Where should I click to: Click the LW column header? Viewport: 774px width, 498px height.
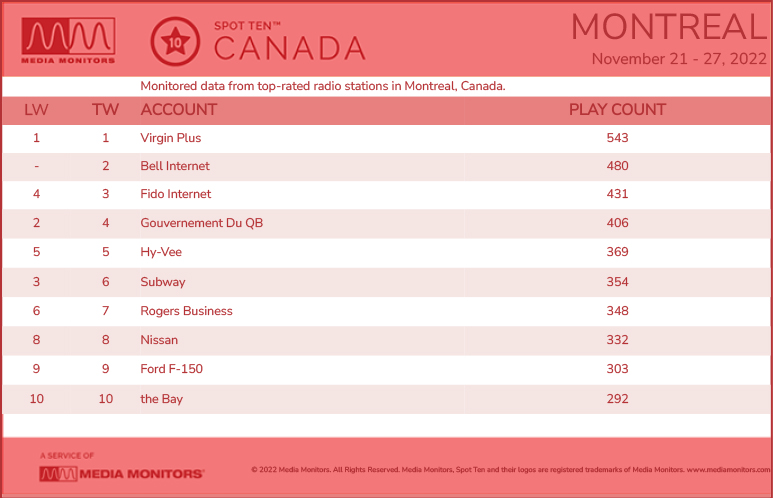pos(37,110)
